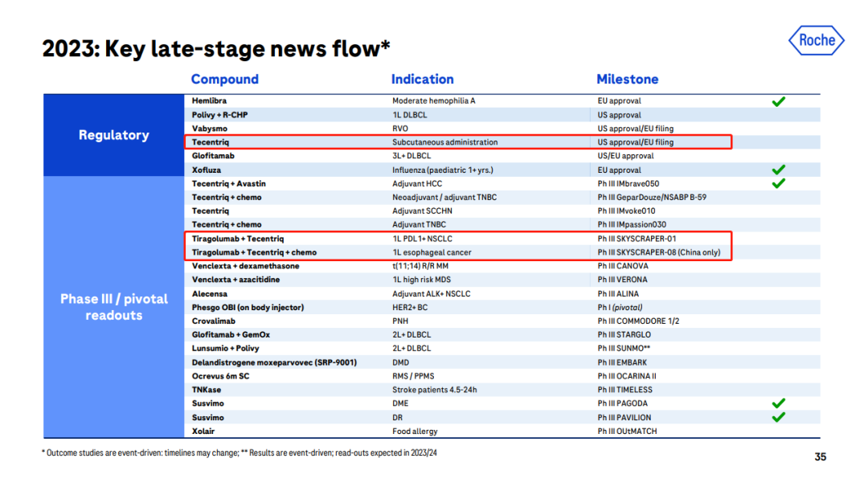Click 'Polivy + R-CHP' compound cell
The height and width of the screenshot is (487, 868).
point(219,115)
